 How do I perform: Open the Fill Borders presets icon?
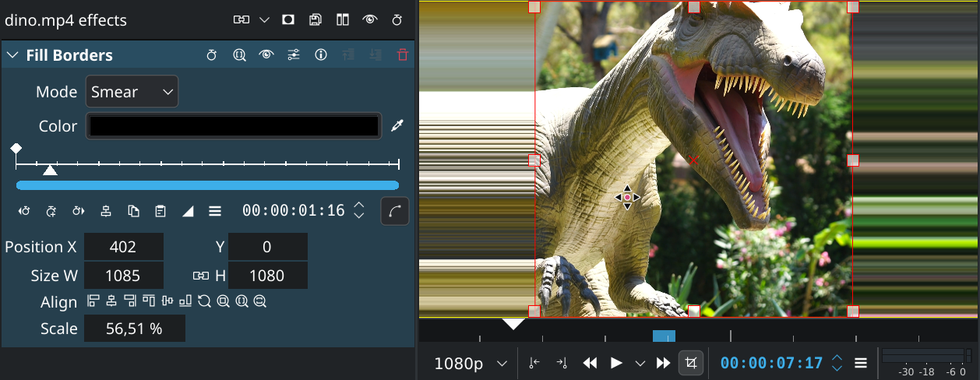click(294, 55)
